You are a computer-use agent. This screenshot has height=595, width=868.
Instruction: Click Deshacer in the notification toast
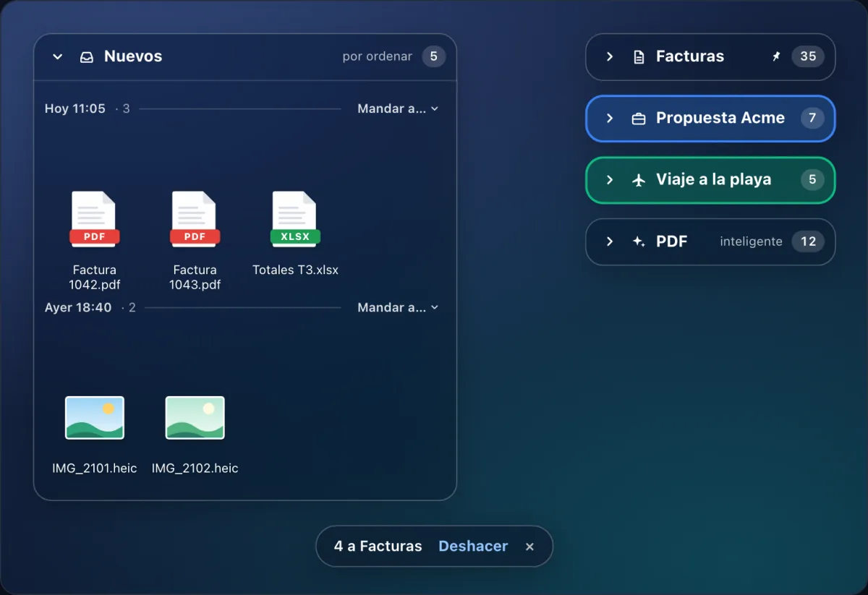(x=473, y=547)
